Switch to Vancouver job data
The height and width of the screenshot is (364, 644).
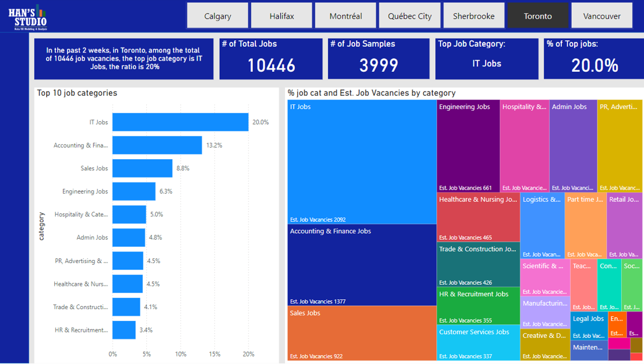602,16
